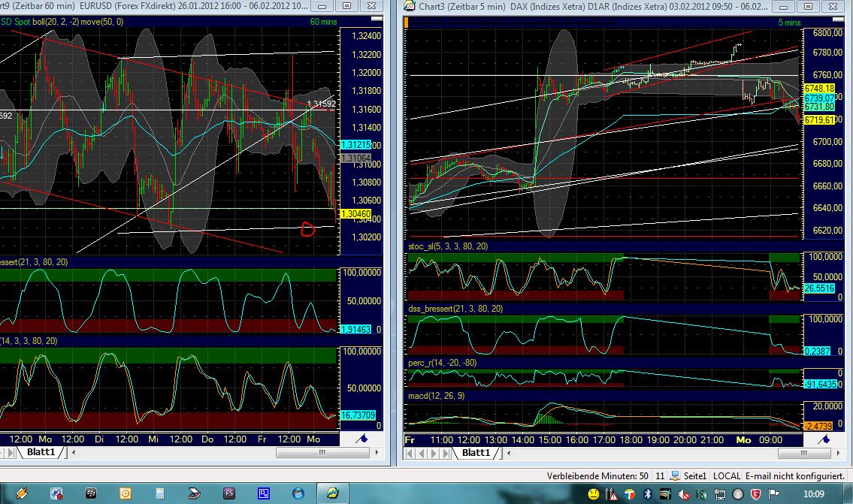
Task: Select the highlighted charting app icon in the taskbar
Action: (331, 493)
